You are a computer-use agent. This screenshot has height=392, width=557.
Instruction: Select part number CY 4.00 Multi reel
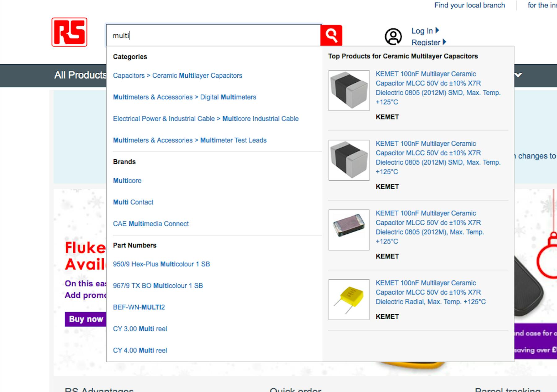(x=140, y=350)
